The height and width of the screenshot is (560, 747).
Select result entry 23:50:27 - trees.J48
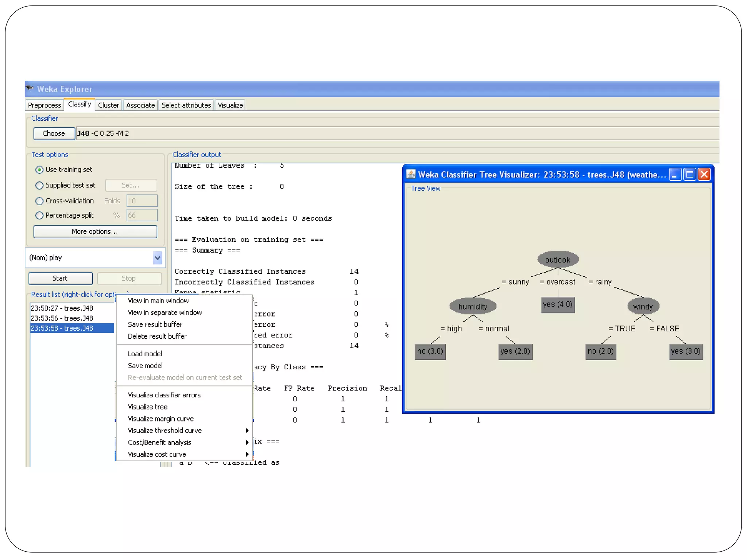tap(62, 308)
